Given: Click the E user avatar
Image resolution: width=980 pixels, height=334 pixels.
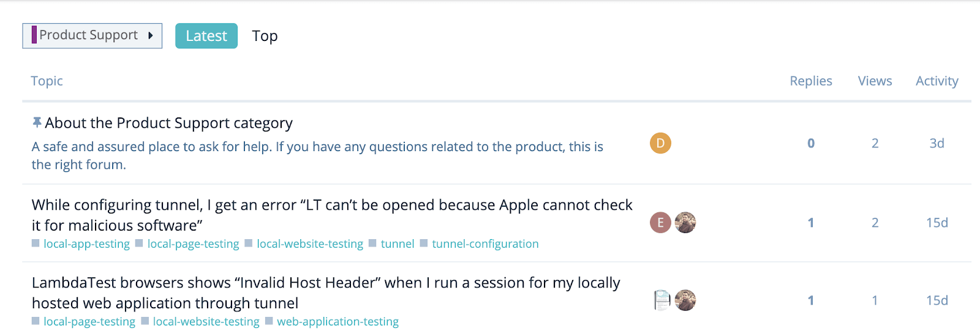Looking at the screenshot, I should point(660,223).
